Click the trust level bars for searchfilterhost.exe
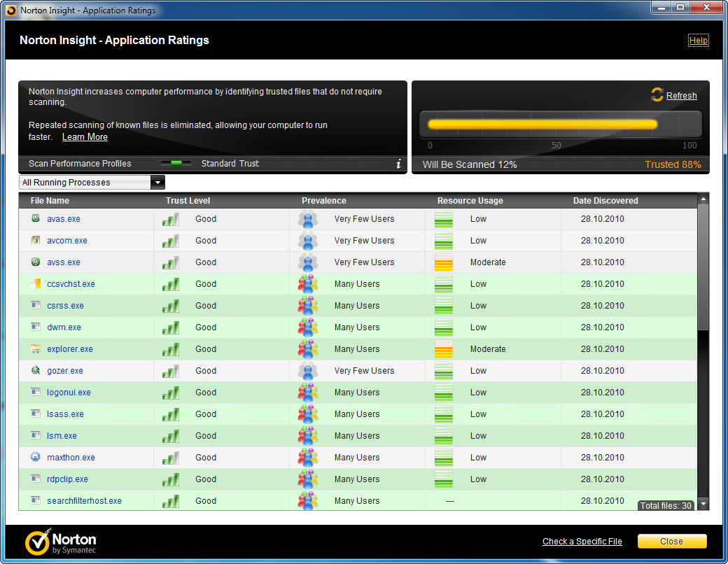This screenshot has height=564, width=728. 171,501
